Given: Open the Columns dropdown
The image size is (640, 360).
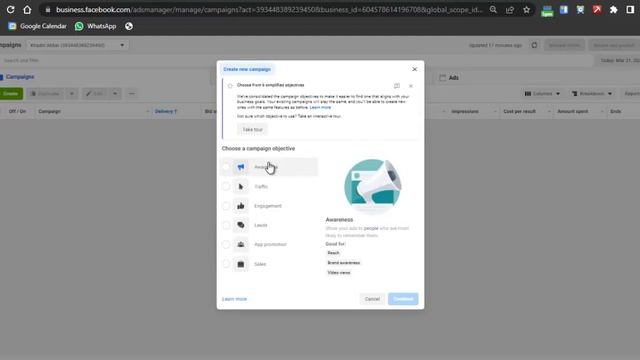Looking at the screenshot, I should tap(542, 94).
